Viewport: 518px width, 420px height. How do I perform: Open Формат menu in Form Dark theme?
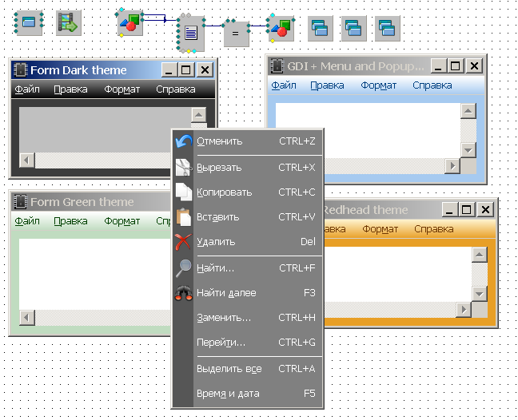[x=122, y=89]
